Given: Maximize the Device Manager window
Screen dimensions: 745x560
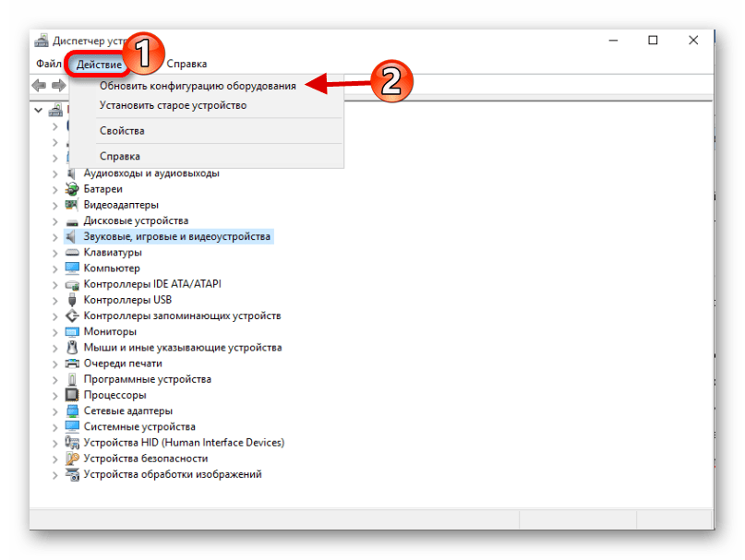Looking at the screenshot, I should point(653,41).
